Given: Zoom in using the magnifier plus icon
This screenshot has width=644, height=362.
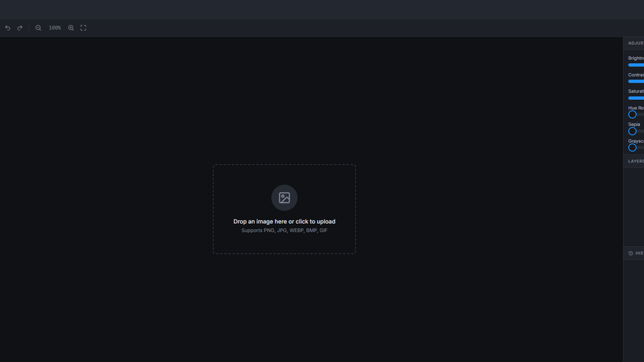Looking at the screenshot, I should coord(71,28).
